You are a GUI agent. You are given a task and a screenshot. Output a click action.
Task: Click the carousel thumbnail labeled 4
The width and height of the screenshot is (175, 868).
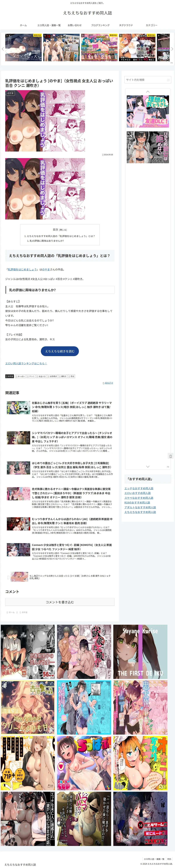pyautogui.click(x=137, y=47)
